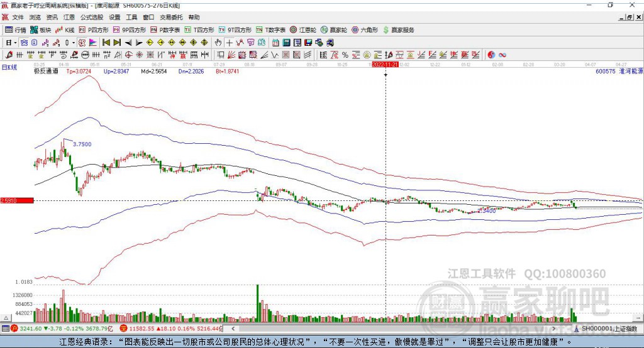Open the T四方形 time square
The image size is (644, 348).
pos(199,30)
